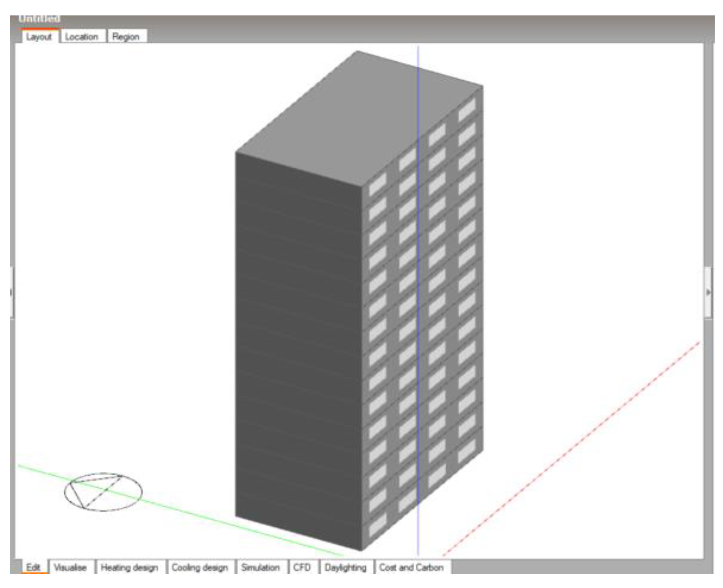The image size is (723, 588).
Task: Go to the Heating design tab
Action: click(x=129, y=567)
